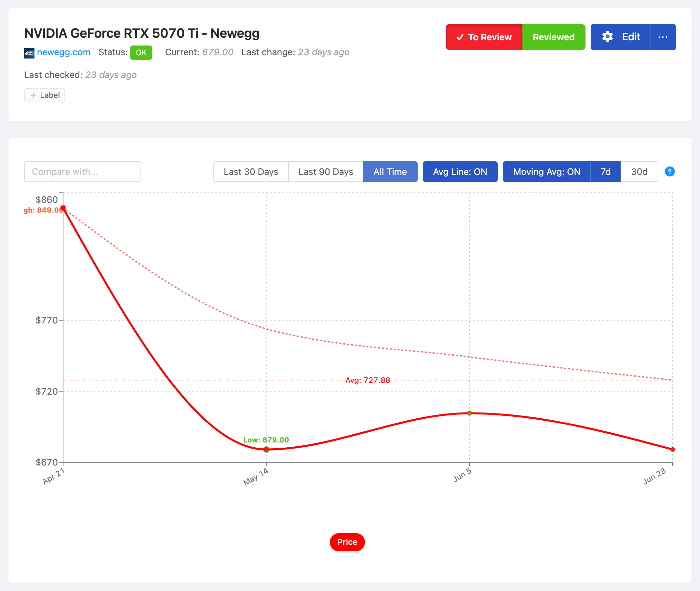This screenshot has height=591, width=700.
Task: Select the All Time range
Action: (390, 172)
